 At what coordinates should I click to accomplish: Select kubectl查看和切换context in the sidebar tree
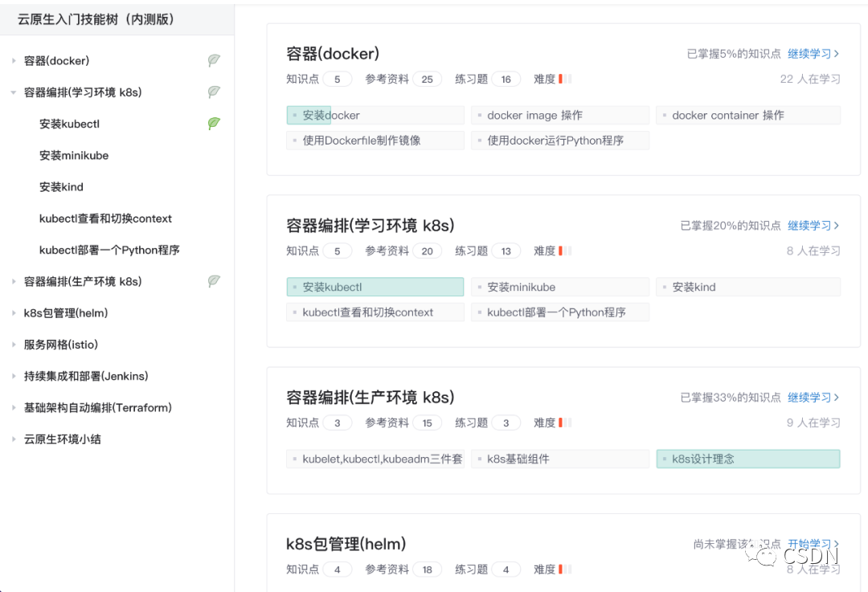pyautogui.click(x=105, y=218)
